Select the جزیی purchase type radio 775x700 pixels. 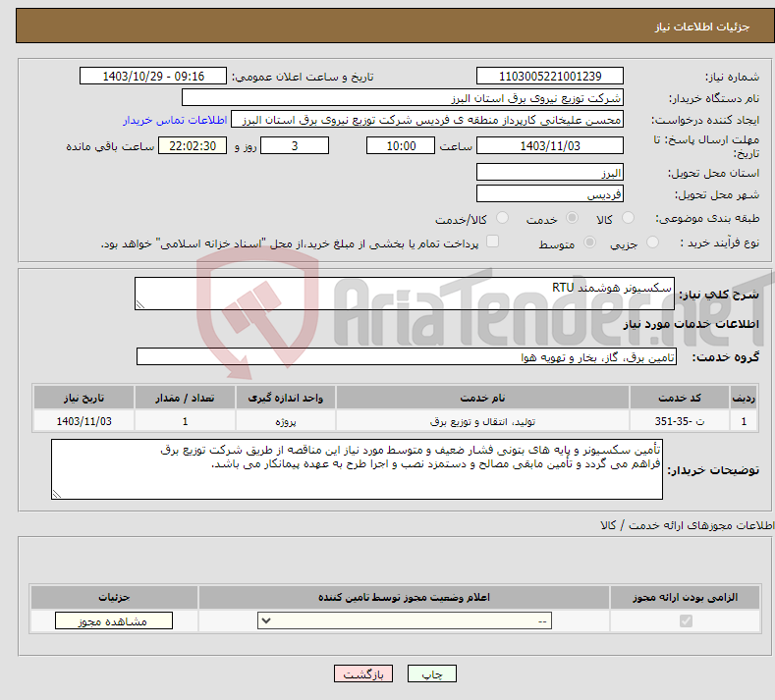pos(652,242)
